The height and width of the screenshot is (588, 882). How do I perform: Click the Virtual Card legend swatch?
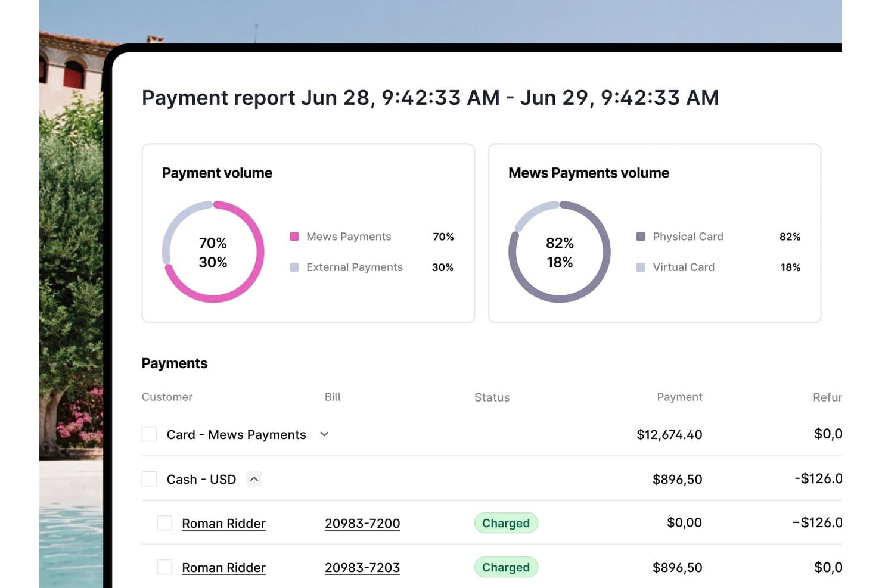click(641, 267)
